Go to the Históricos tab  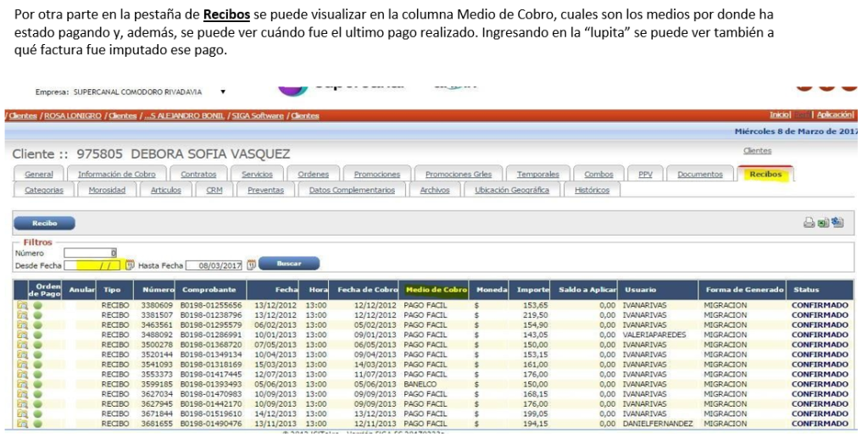pyautogui.click(x=592, y=191)
